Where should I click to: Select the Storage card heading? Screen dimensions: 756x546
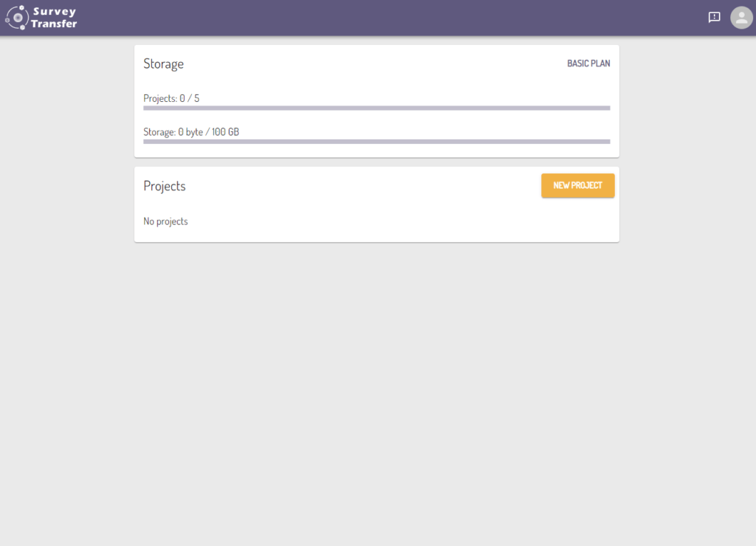(163, 64)
